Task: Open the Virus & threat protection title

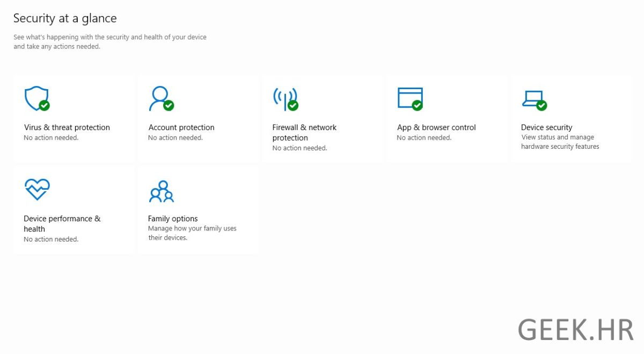Action: tap(67, 127)
